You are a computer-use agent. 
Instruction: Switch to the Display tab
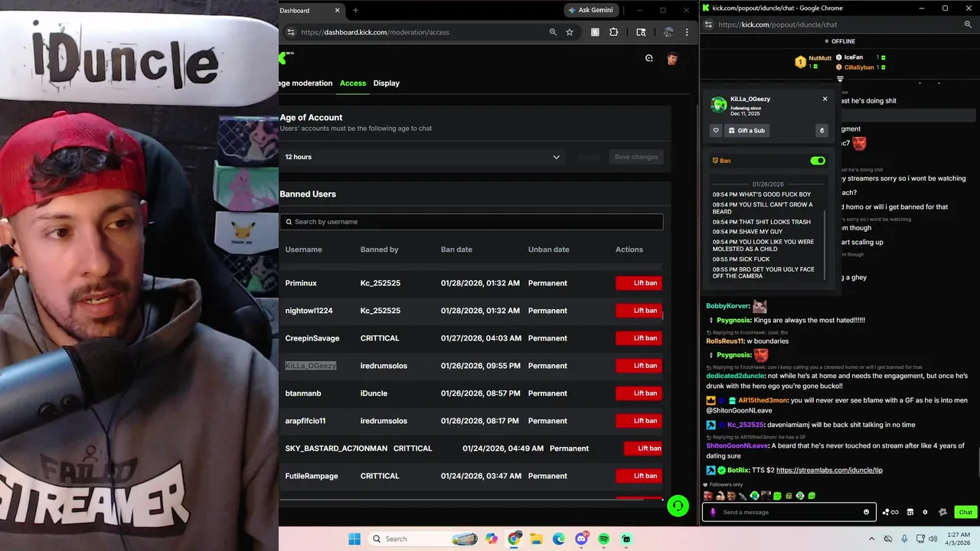pyautogui.click(x=387, y=83)
